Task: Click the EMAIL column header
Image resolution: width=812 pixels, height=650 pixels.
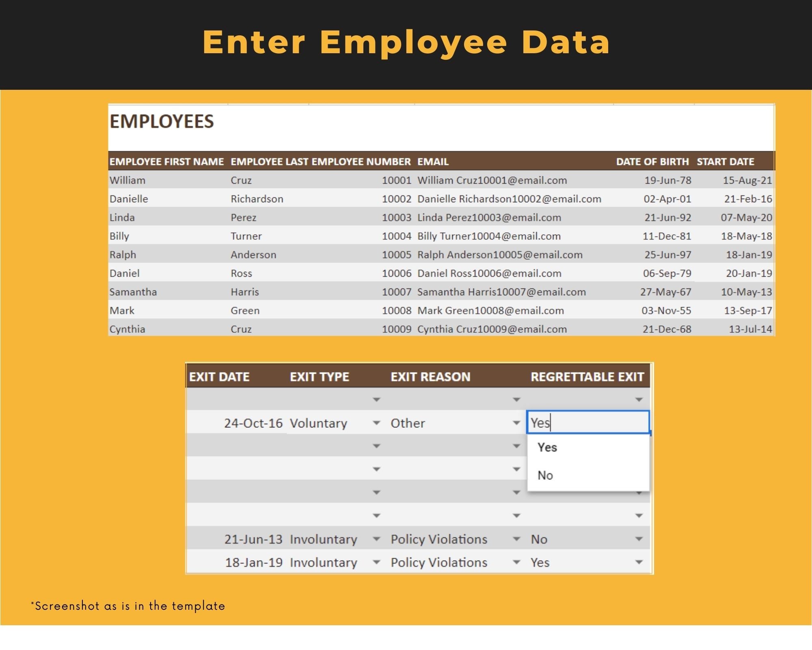Action: coord(433,162)
